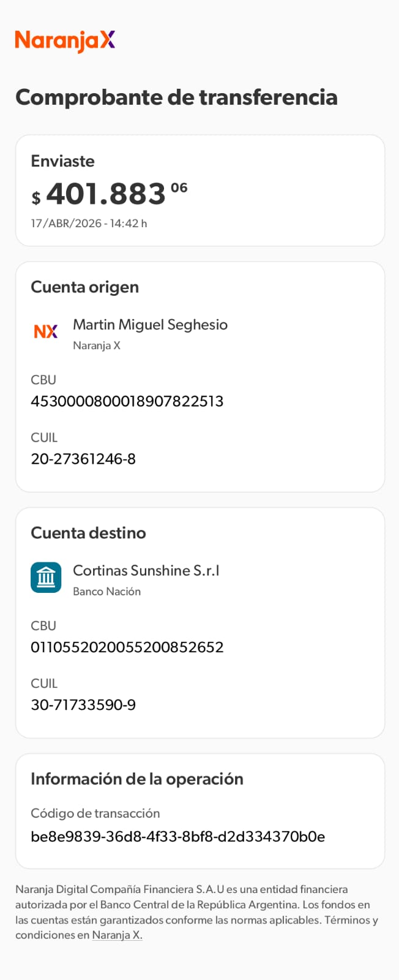399x980 pixels.
Task: Select the origin account CBU number
Action: [127, 401]
